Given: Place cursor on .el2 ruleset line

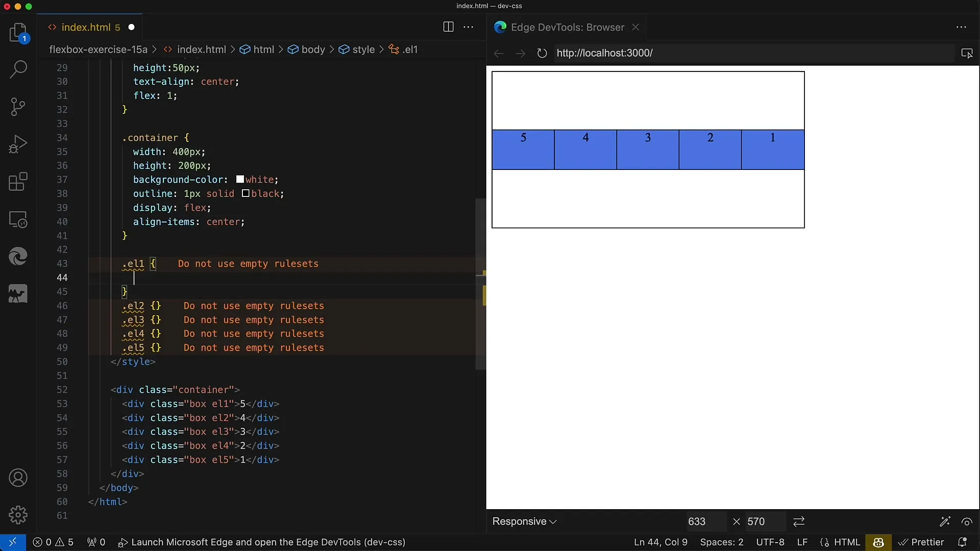Looking at the screenshot, I should coord(141,306).
